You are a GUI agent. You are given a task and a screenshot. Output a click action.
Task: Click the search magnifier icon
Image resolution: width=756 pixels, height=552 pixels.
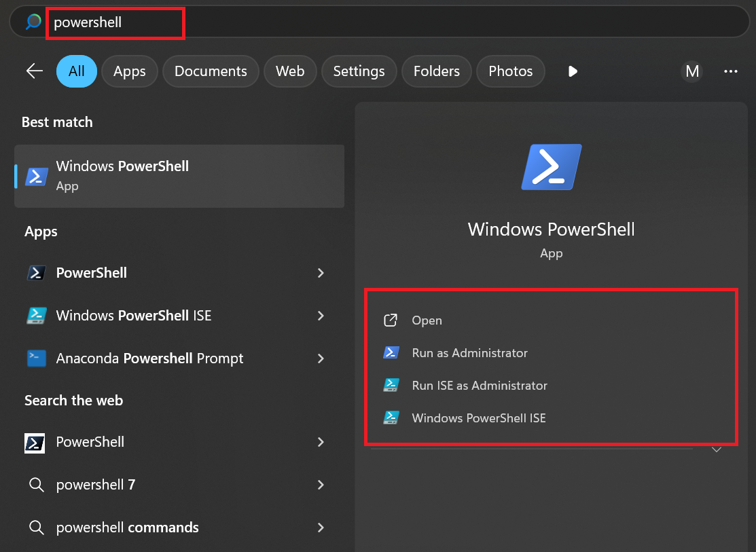[x=33, y=22]
